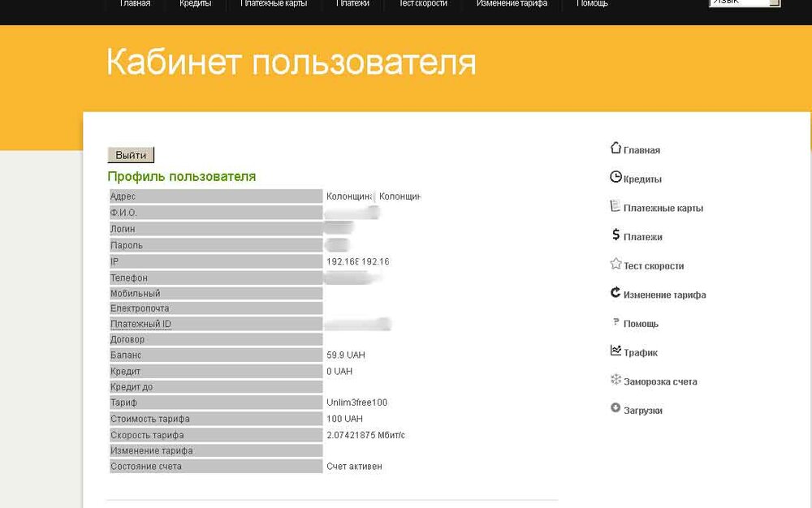Open the Загрузки sidebar link
This screenshot has width=812, height=508.
(643, 411)
